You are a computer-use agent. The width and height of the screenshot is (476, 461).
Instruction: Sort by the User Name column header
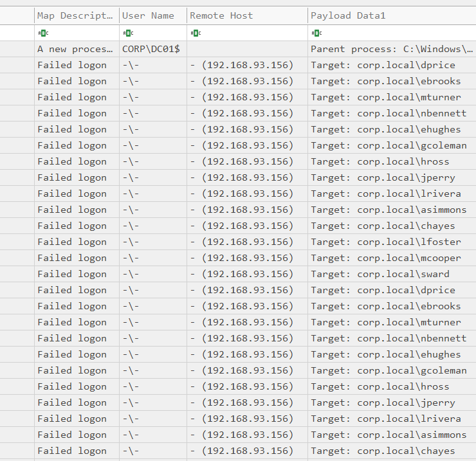153,15
